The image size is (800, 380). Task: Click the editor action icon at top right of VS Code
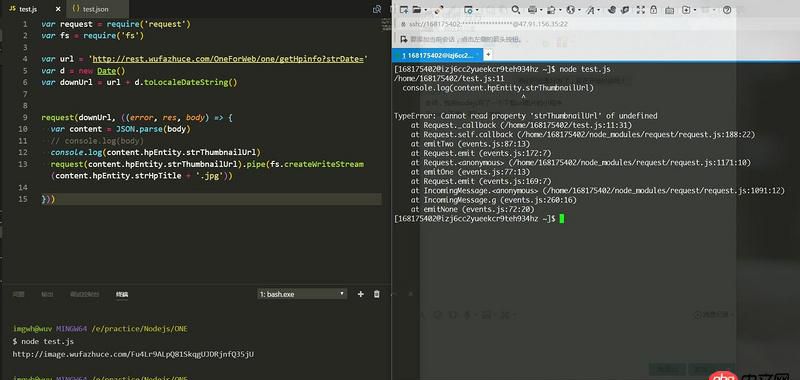point(378,9)
